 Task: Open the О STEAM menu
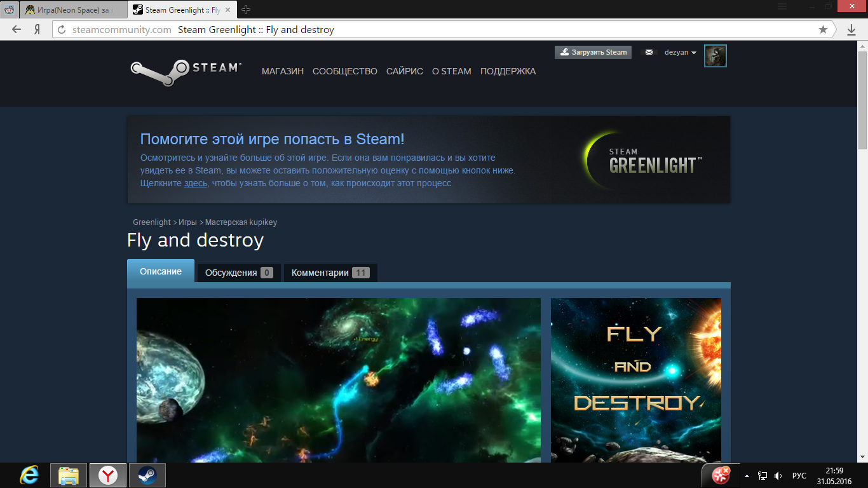tap(452, 71)
